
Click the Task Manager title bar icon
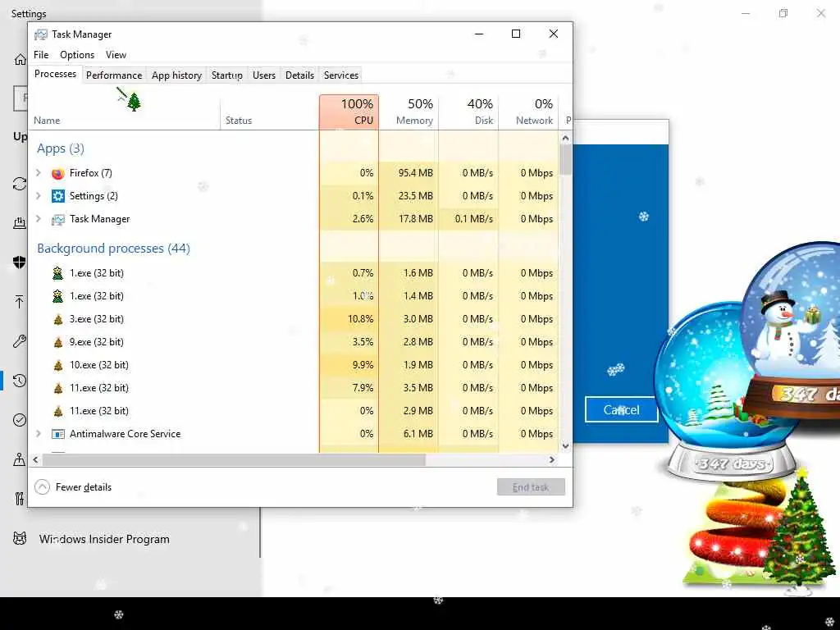pyautogui.click(x=41, y=34)
